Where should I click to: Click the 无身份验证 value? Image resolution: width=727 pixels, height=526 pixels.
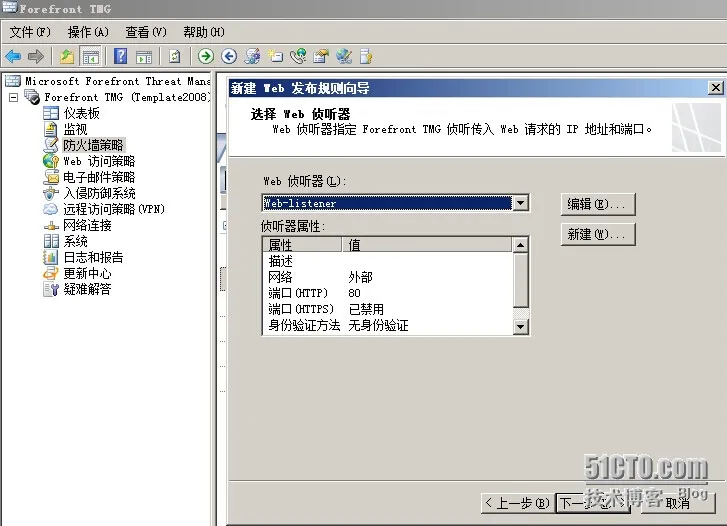tap(378, 325)
